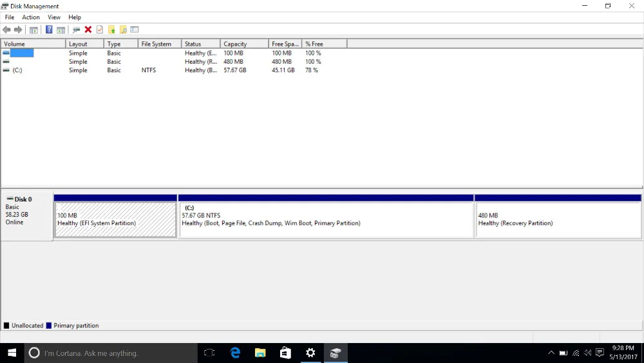Sort by the Free Space column header
The image size is (644, 363).
(x=285, y=44)
